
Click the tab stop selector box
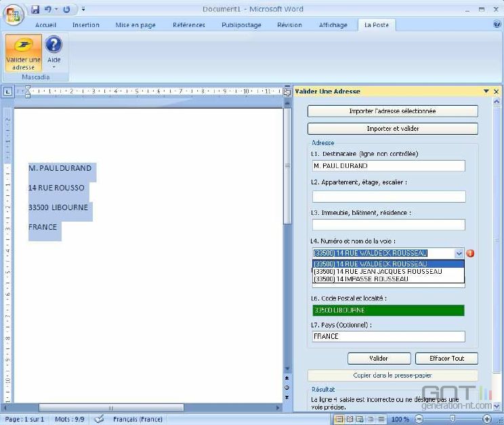pyautogui.click(x=8, y=92)
